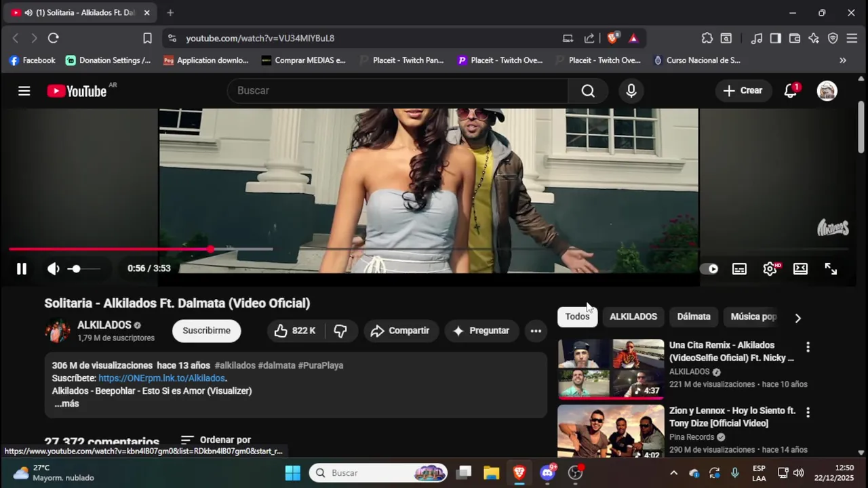This screenshot has width=868, height=488.
Task: Open a new browser tab with plus
Action: (170, 13)
